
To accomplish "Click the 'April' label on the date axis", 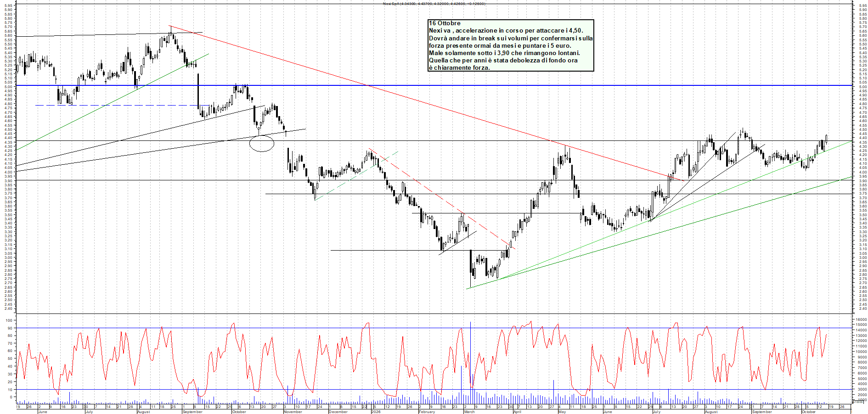I will [517, 412].
